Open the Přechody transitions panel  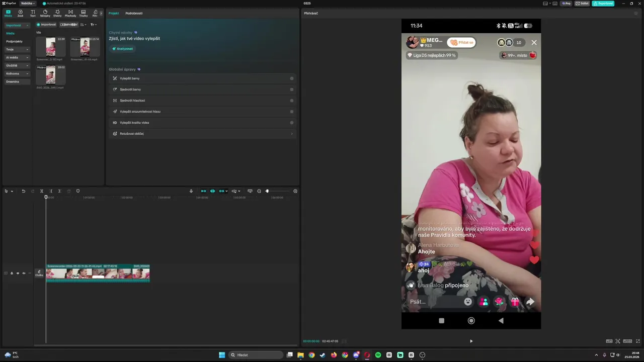pos(70,13)
